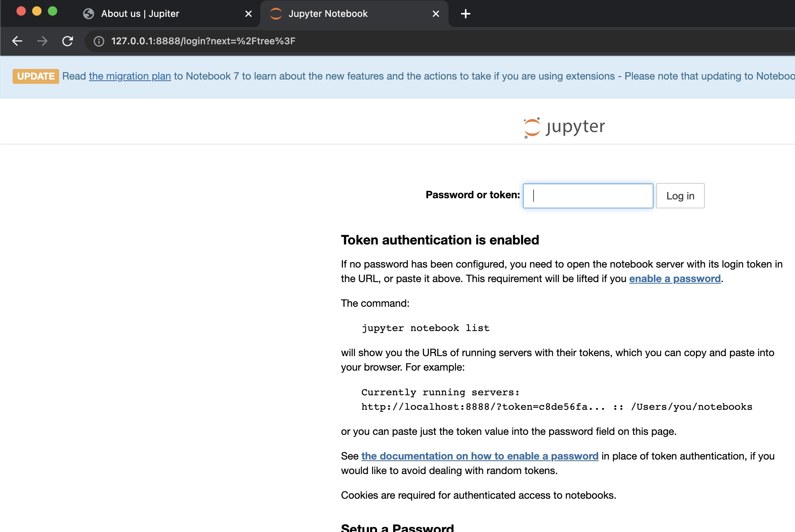
Task: Focus the Password or token input field
Action: 588,195
